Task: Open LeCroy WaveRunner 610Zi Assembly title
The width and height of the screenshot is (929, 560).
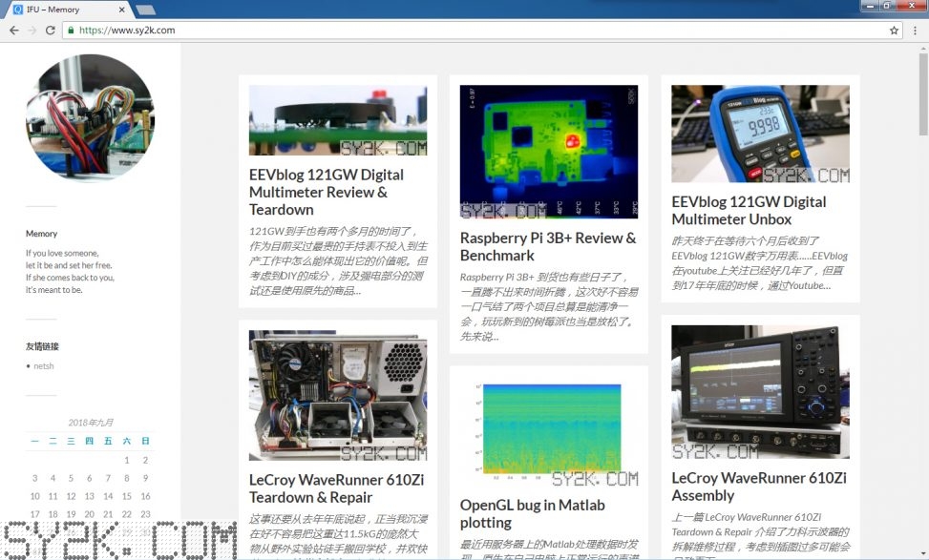Action: click(x=759, y=486)
